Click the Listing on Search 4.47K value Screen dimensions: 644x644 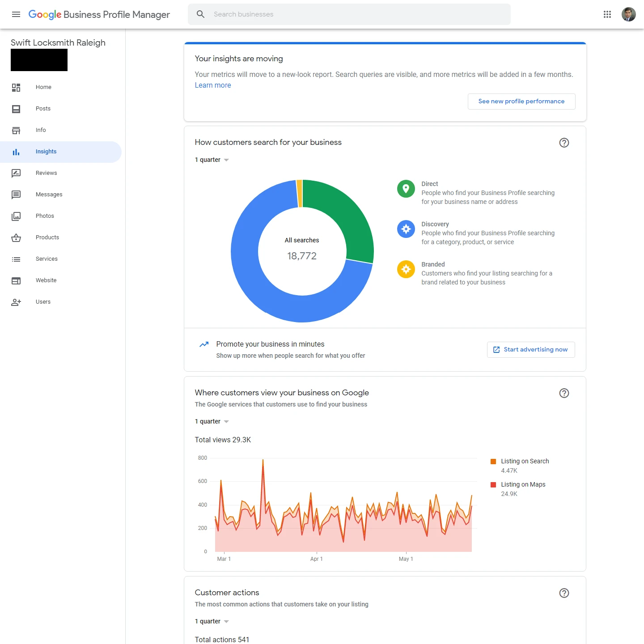pos(509,471)
